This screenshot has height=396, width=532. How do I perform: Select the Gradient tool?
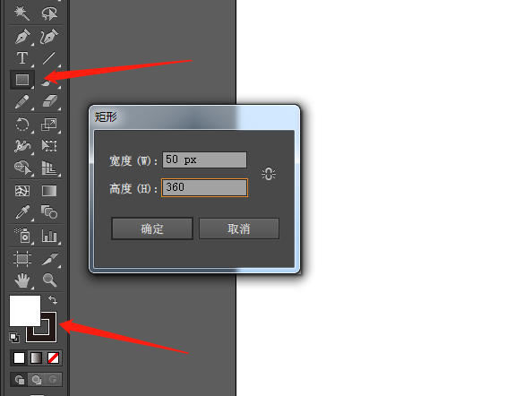pyautogui.click(x=49, y=191)
